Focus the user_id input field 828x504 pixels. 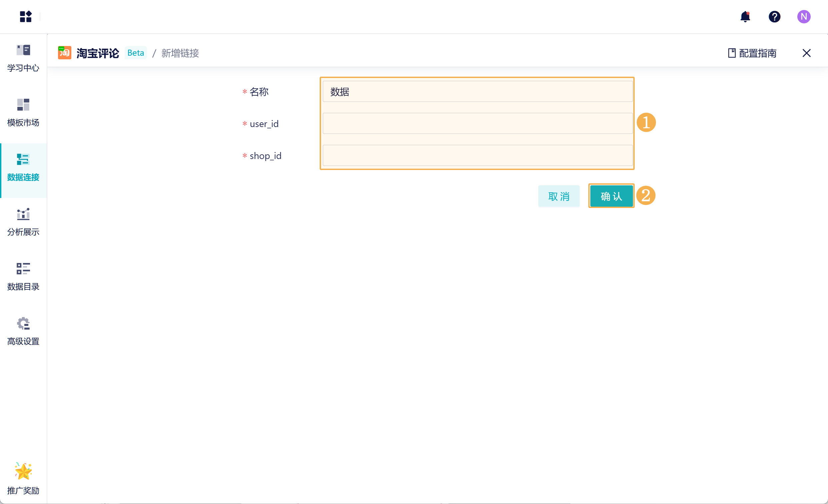coord(477,123)
